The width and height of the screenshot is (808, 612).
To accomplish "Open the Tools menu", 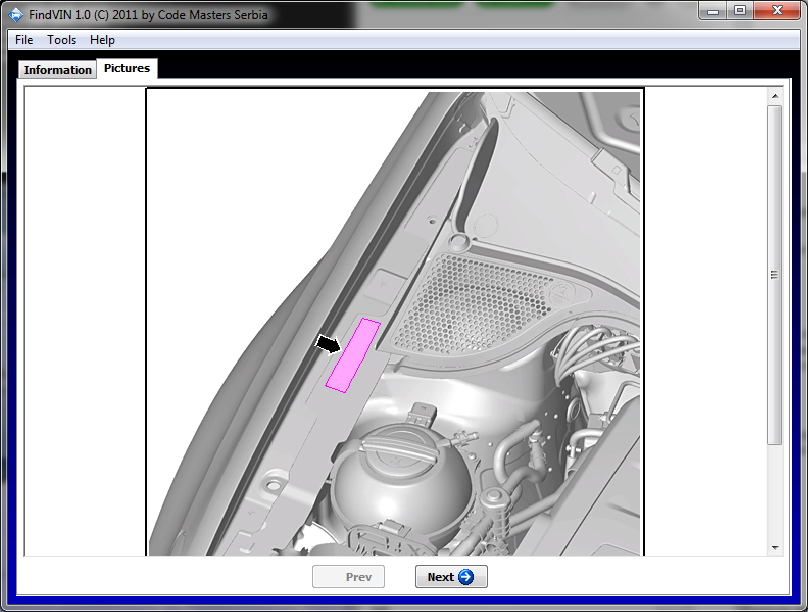I will pyautogui.click(x=61, y=40).
